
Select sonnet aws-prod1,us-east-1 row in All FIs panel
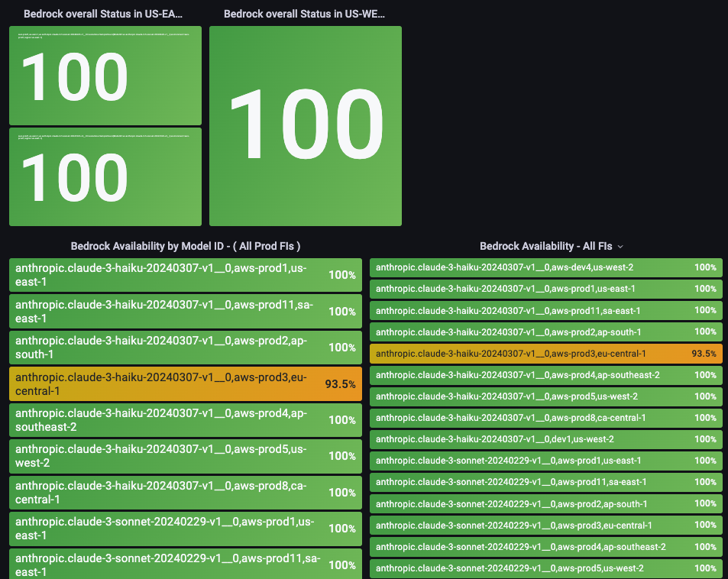(546, 461)
